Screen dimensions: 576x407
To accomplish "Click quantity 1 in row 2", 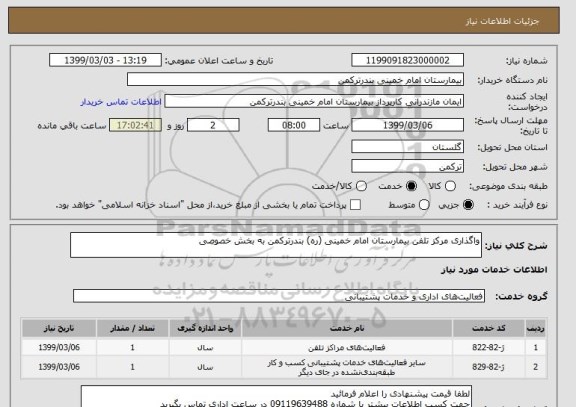I will coord(133,367).
